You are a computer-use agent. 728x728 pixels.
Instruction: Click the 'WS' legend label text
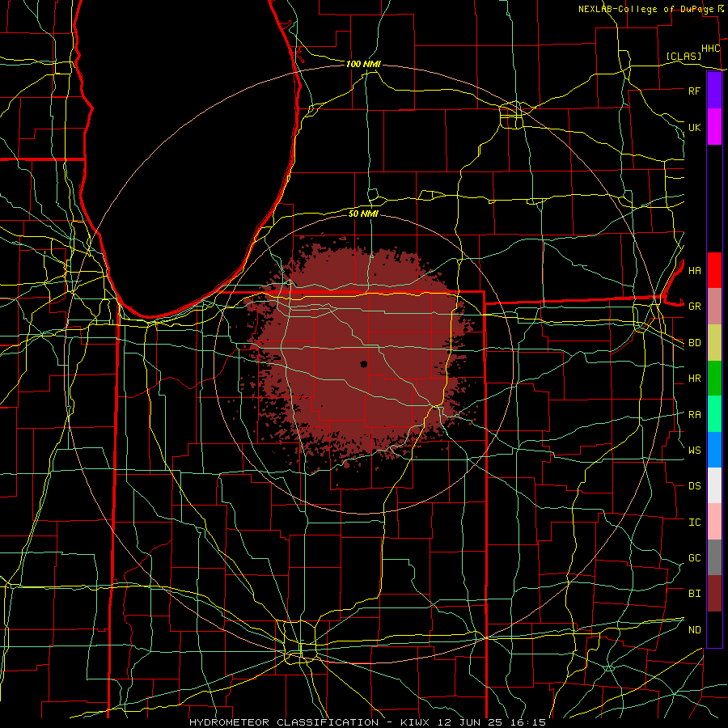[x=694, y=450]
